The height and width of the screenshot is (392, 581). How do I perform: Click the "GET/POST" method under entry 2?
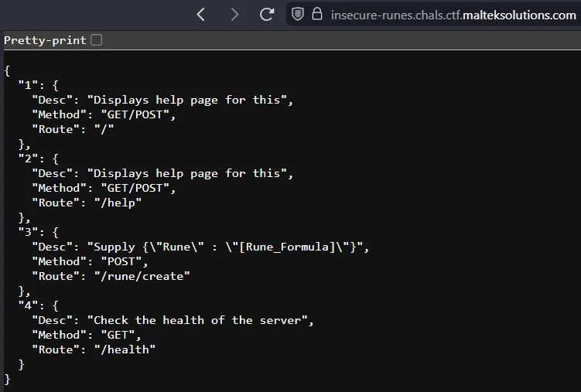[135, 188]
